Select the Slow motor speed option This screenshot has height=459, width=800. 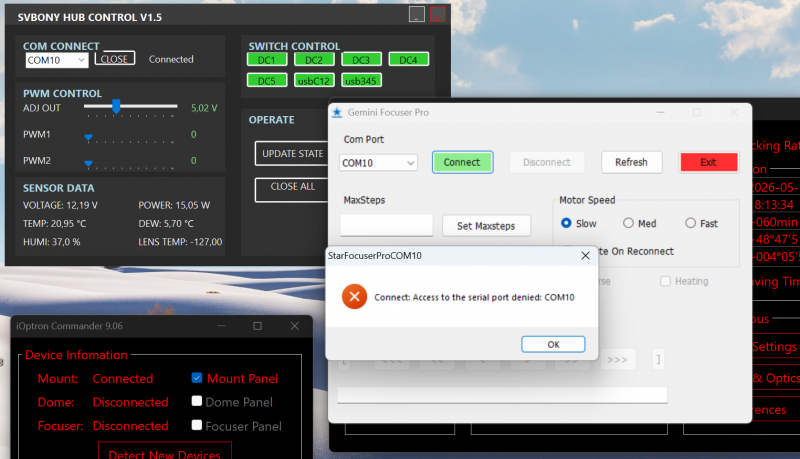pyautogui.click(x=566, y=223)
